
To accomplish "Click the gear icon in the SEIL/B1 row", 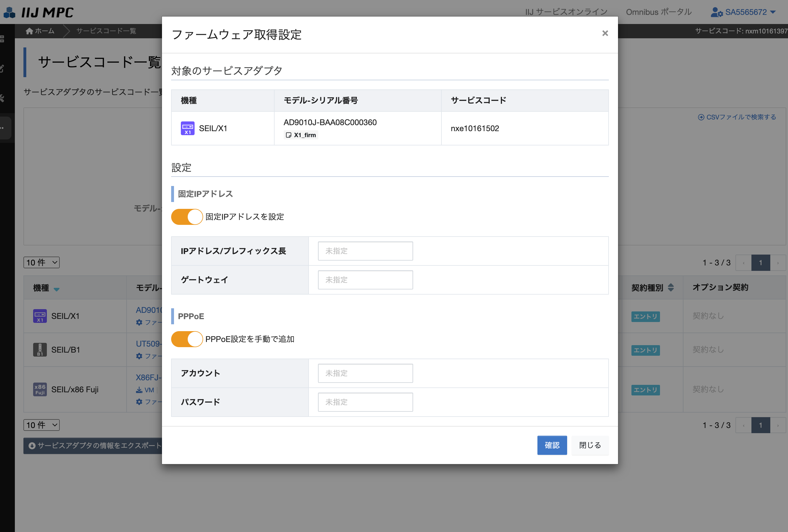I will pos(139,356).
